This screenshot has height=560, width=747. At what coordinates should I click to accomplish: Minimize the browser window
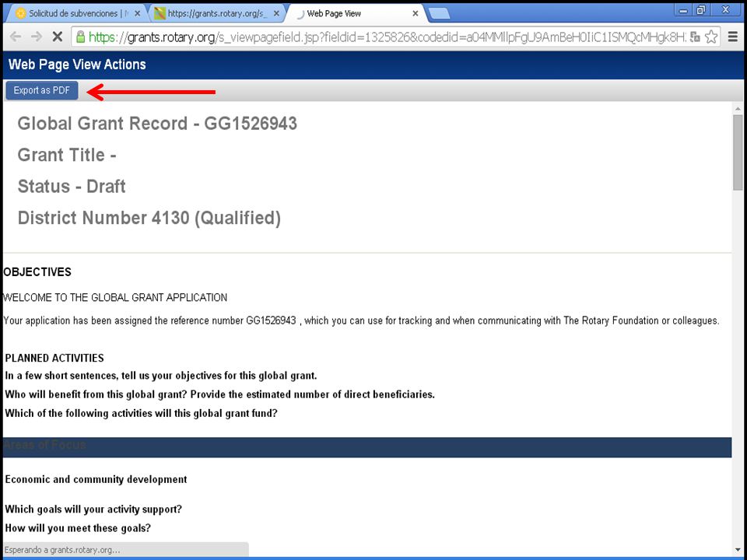pos(683,10)
